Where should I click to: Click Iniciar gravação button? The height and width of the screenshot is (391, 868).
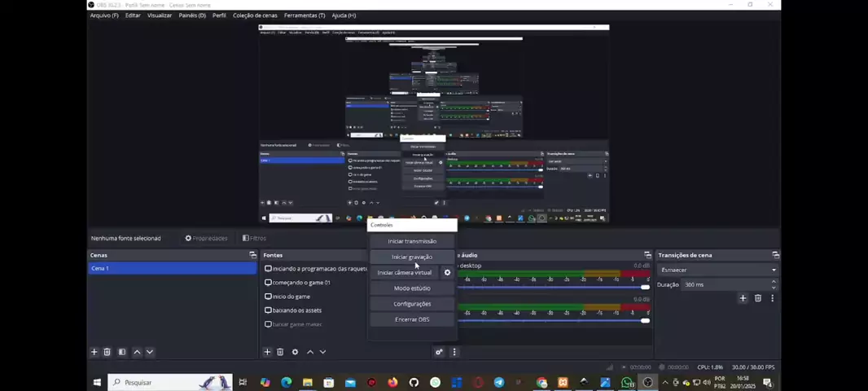(x=412, y=257)
